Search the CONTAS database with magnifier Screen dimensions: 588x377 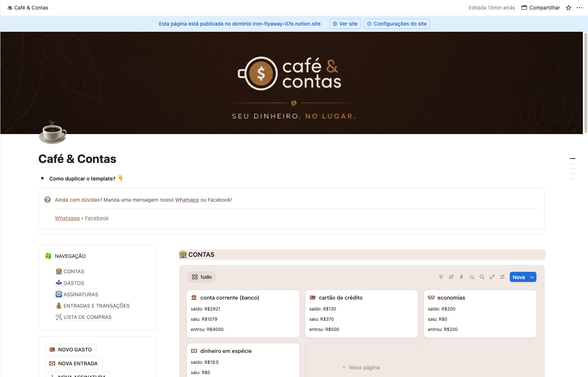[482, 277]
